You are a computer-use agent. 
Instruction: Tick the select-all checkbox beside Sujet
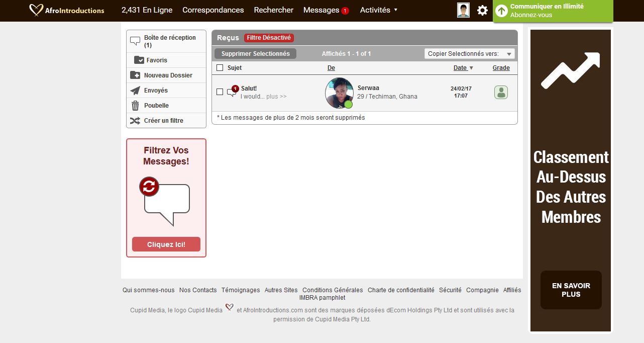click(220, 68)
